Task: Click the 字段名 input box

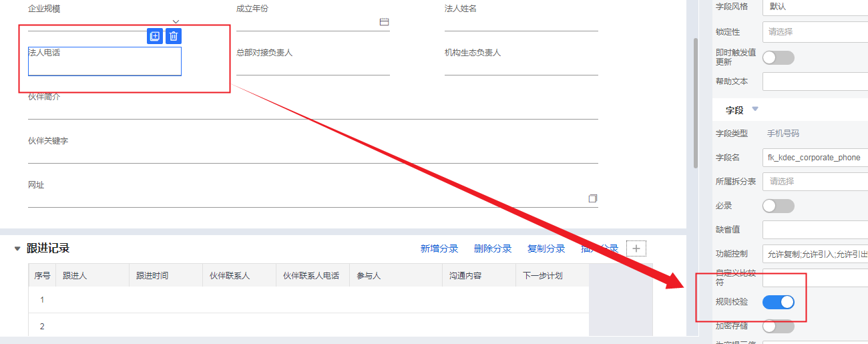Action: (x=815, y=158)
